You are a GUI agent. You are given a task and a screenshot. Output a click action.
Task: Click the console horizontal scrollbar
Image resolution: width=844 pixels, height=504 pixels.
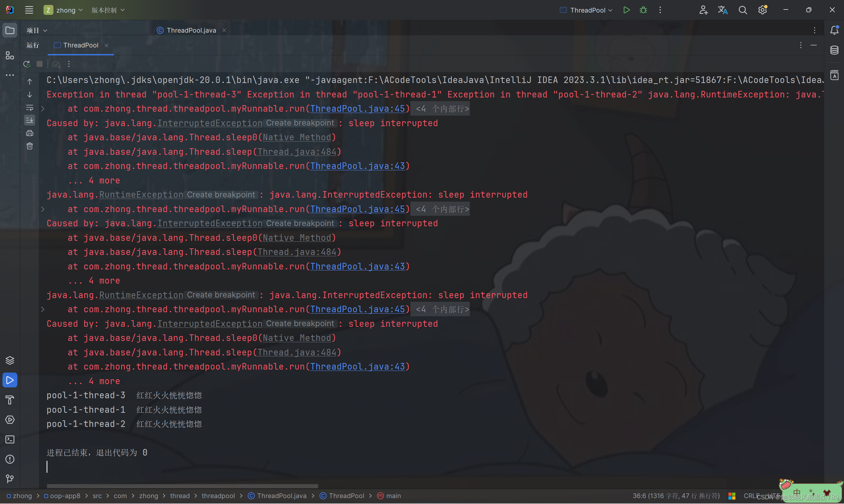182,486
